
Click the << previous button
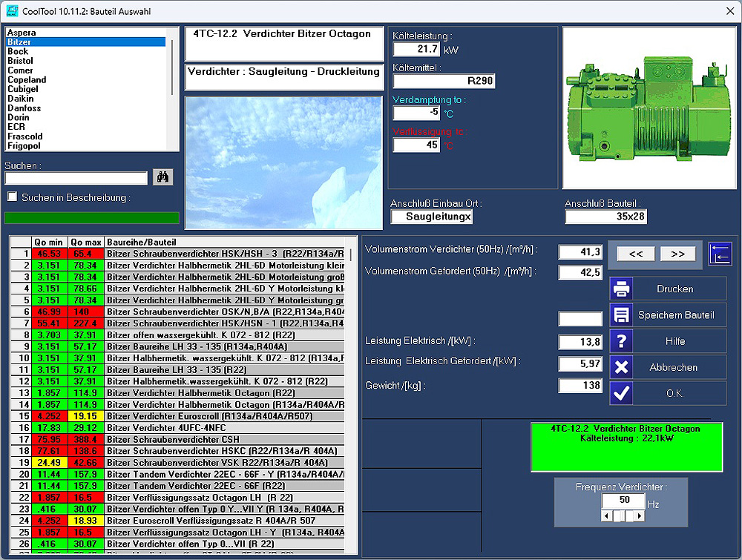(636, 254)
